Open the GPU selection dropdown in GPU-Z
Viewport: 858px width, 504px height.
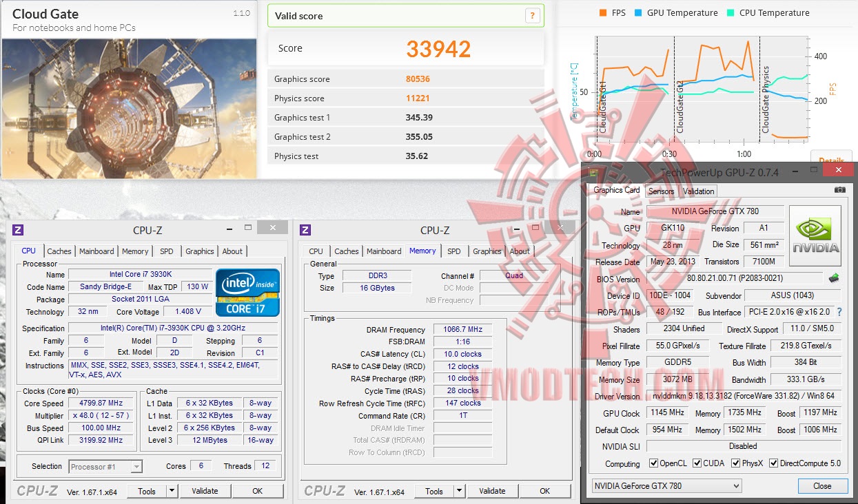[x=666, y=485]
